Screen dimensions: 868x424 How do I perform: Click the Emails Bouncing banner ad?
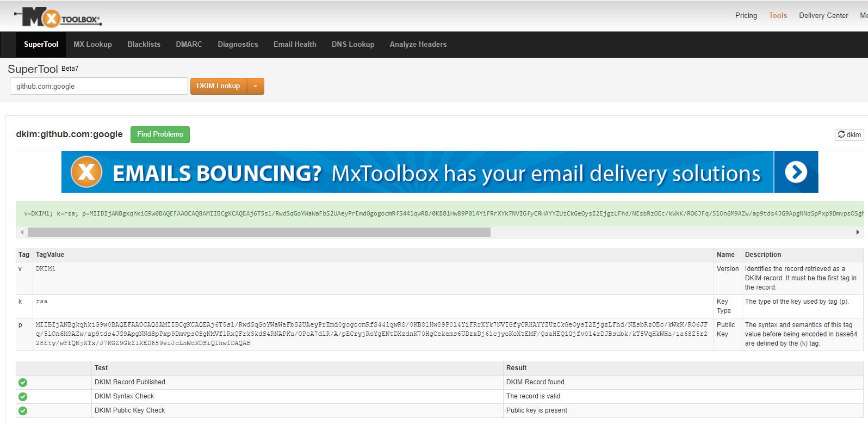tap(439, 172)
